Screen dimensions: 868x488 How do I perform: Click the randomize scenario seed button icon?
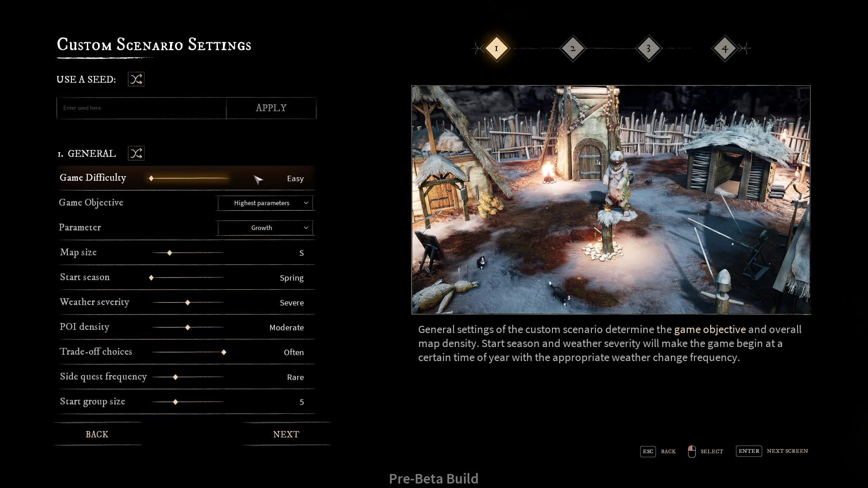(x=135, y=78)
